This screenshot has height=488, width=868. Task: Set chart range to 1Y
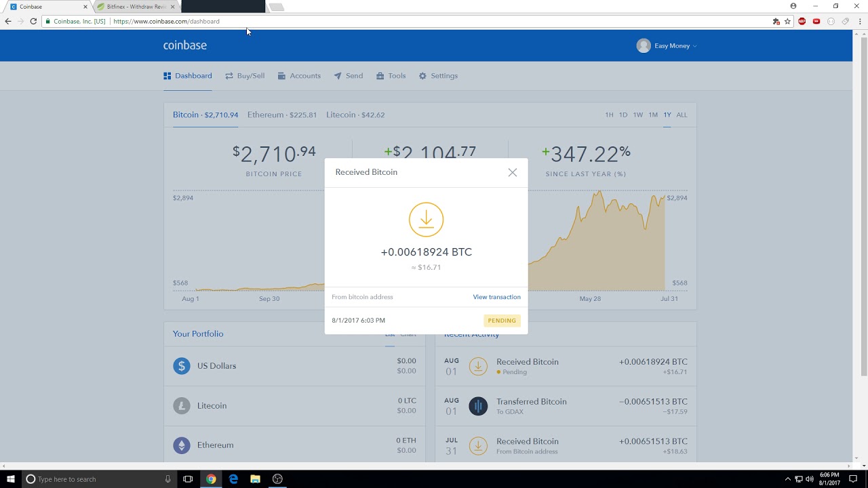(x=667, y=115)
